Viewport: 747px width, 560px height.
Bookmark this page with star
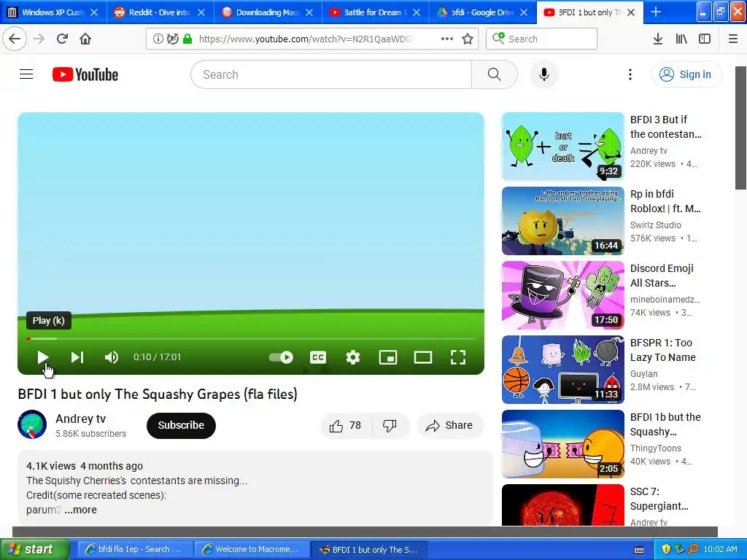point(468,39)
